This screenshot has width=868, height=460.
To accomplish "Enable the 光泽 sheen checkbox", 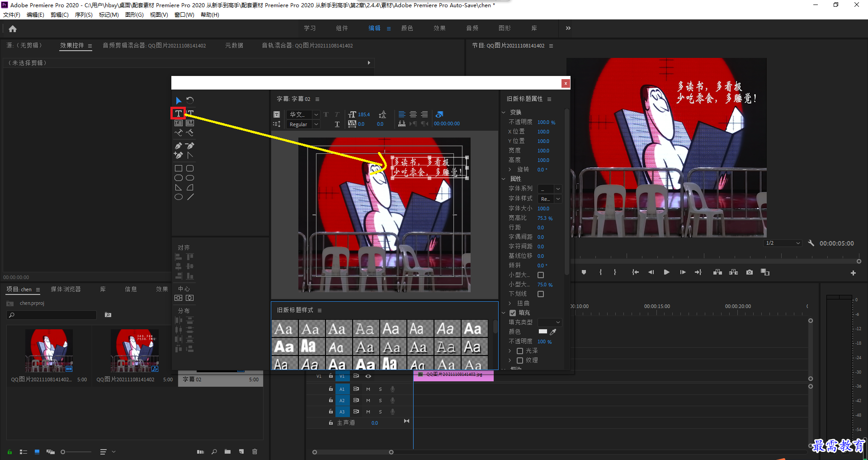I will pyautogui.click(x=520, y=351).
